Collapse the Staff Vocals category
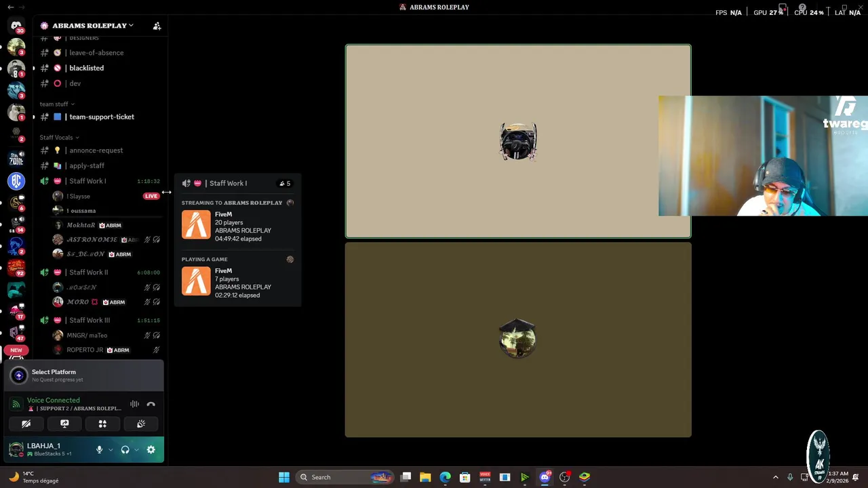Image resolution: width=868 pixels, height=488 pixels. [59, 138]
